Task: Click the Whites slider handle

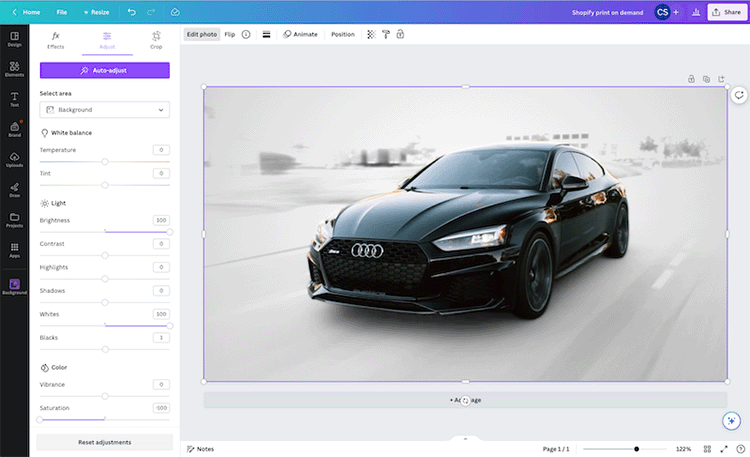Action: pos(169,326)
